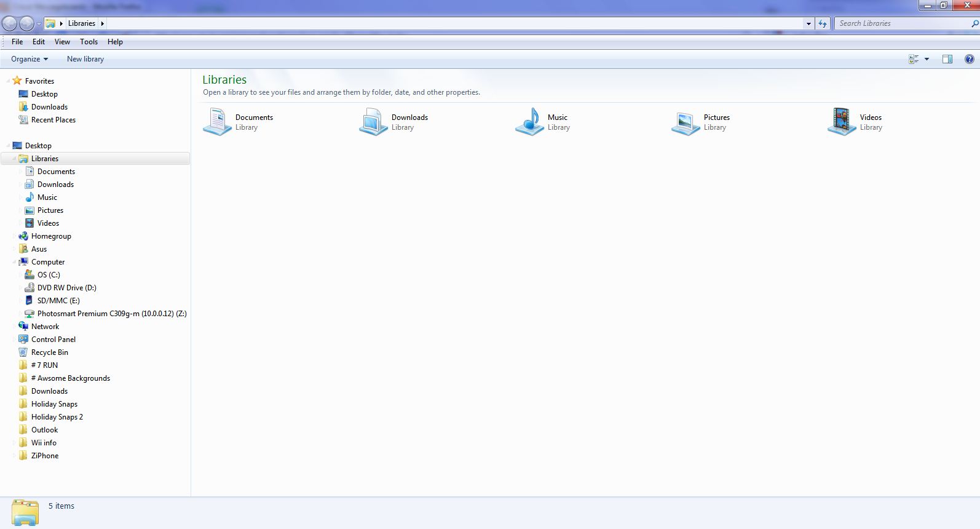
Task: Click the Music note icon in tree
Action: 30,197
